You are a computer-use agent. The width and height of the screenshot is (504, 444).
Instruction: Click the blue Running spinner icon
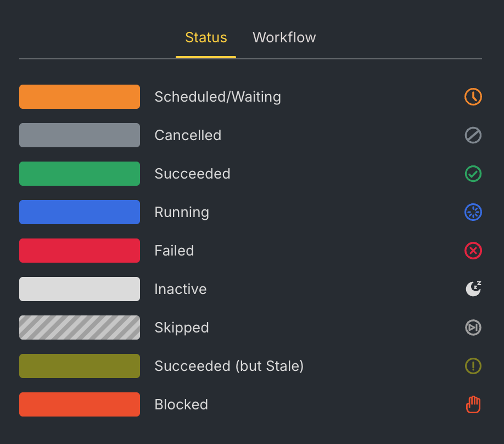[x=473, y=212]
